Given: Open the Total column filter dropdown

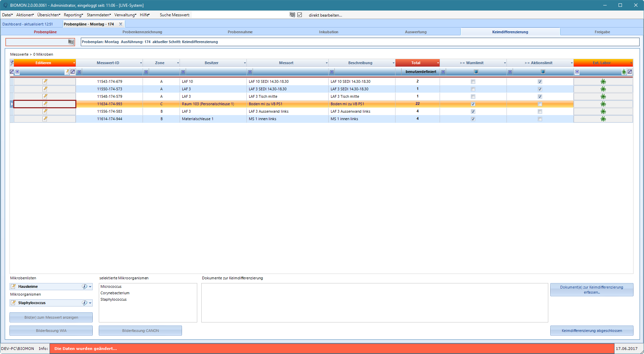Looking at the screenshot, I should tap(438, 63).
